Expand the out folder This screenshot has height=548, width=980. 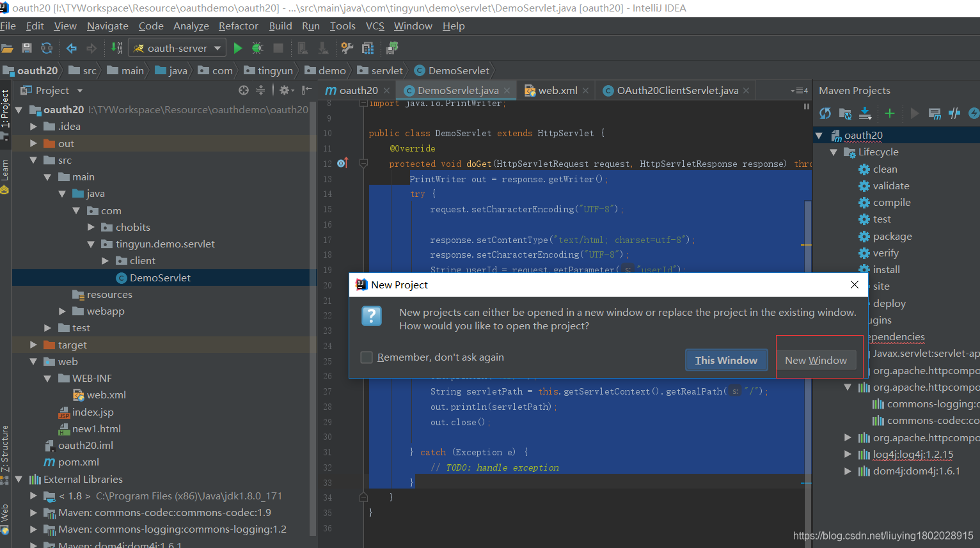(33, 143)
